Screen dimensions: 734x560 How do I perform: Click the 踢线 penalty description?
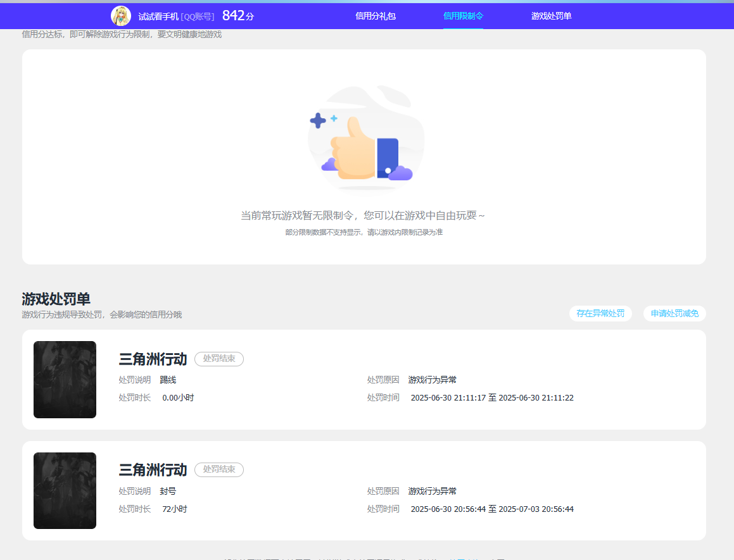(x=168, y=380)
